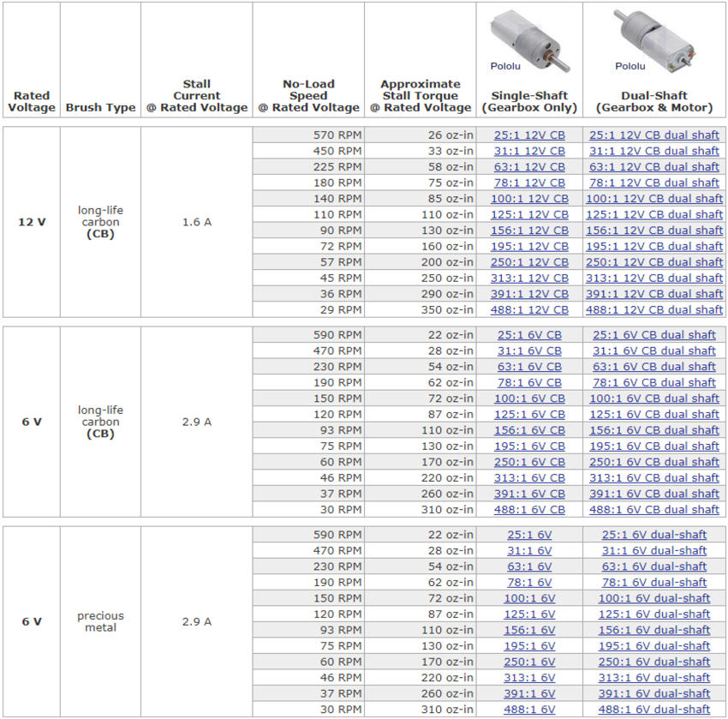
Task: Open the 31:1 12V CB link
Action: (x=529, y=151)
